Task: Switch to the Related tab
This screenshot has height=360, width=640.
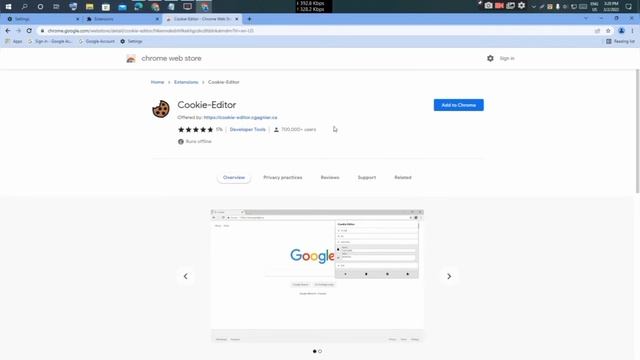Action: click(403, 178)
